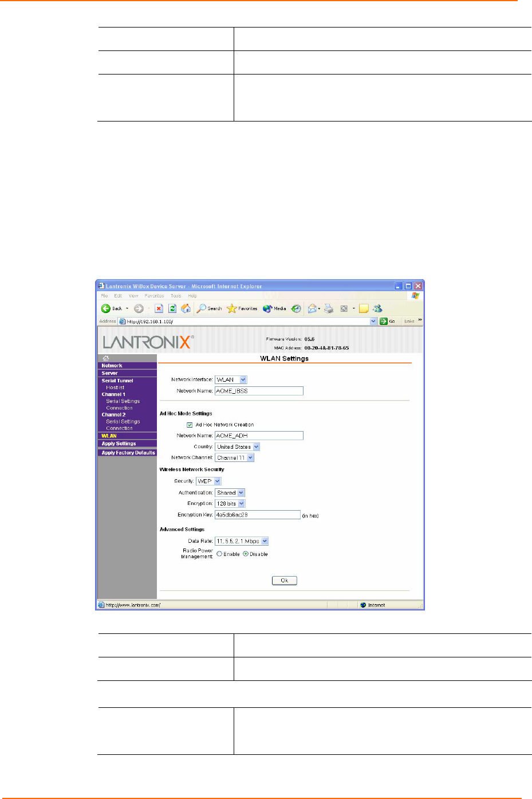Select Disable for Radio Power Management
Viewport: 532px width, 799px height.
pos(246,554)
